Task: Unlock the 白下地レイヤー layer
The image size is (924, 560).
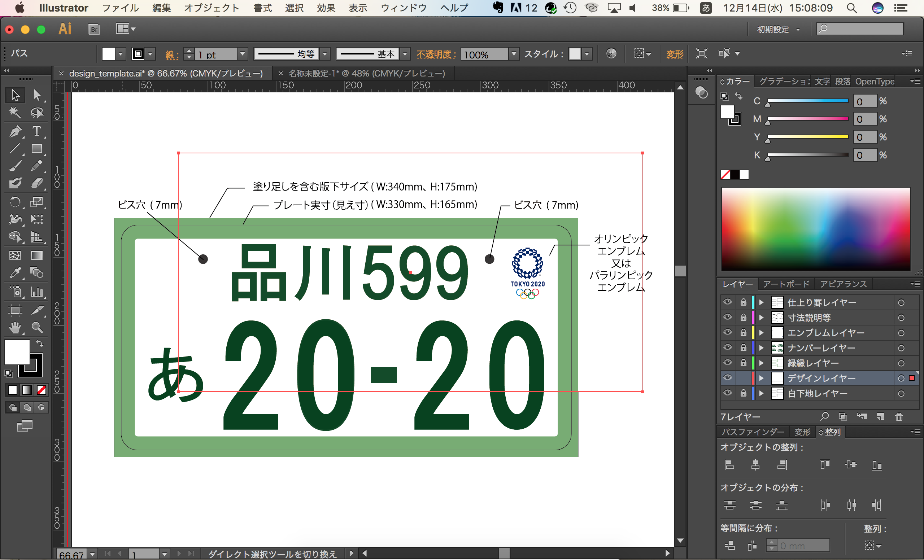Action: 743,393
